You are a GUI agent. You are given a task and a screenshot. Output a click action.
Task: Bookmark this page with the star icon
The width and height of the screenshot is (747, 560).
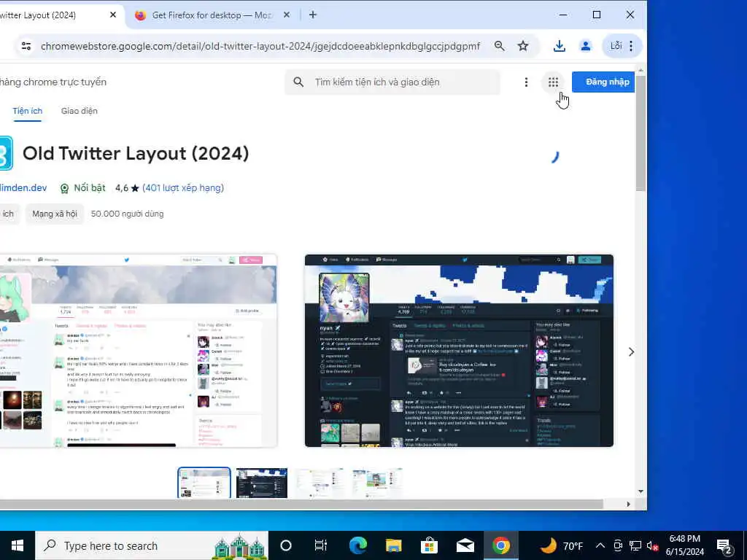[523, 46]
